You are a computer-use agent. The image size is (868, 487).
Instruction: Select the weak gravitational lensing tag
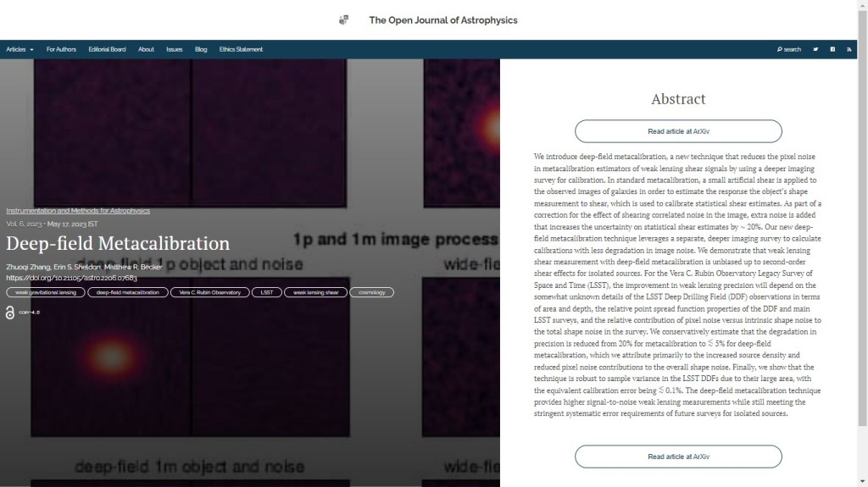pos(46,292)
